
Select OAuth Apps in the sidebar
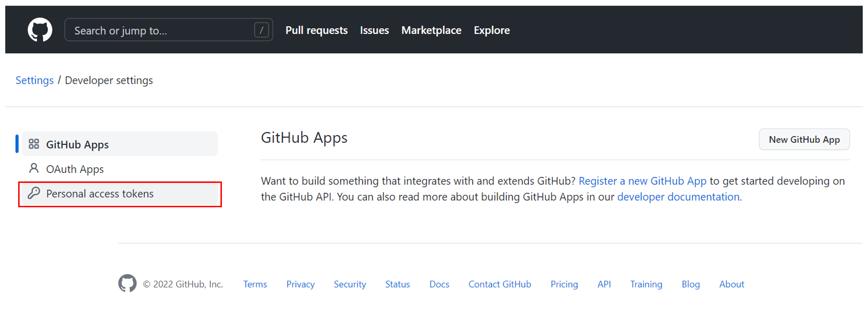click(120, 169)
